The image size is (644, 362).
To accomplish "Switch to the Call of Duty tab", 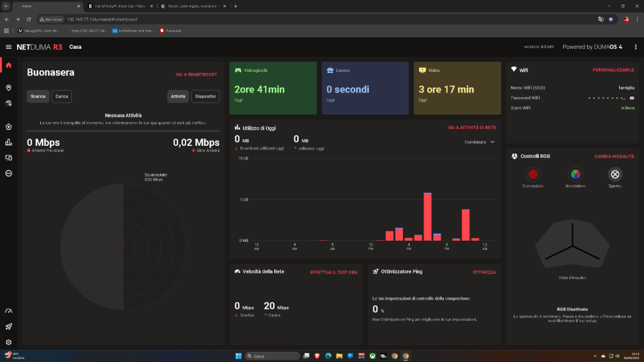I will (119, 6).
